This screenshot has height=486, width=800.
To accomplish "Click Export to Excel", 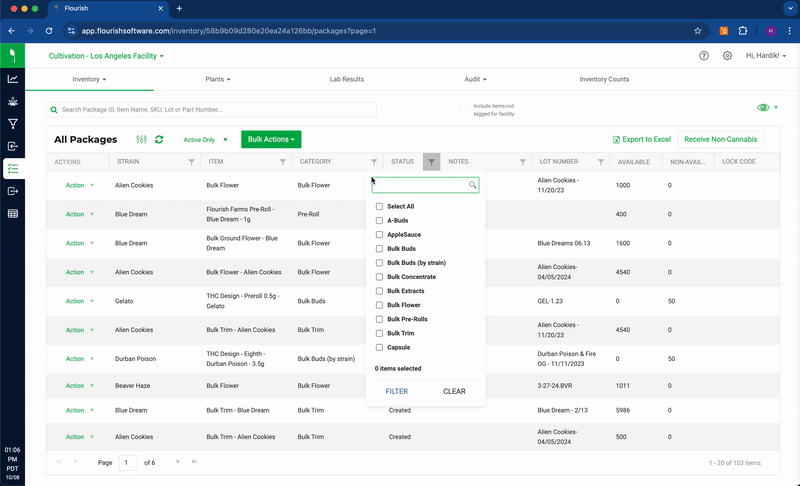I will (641, 139).
